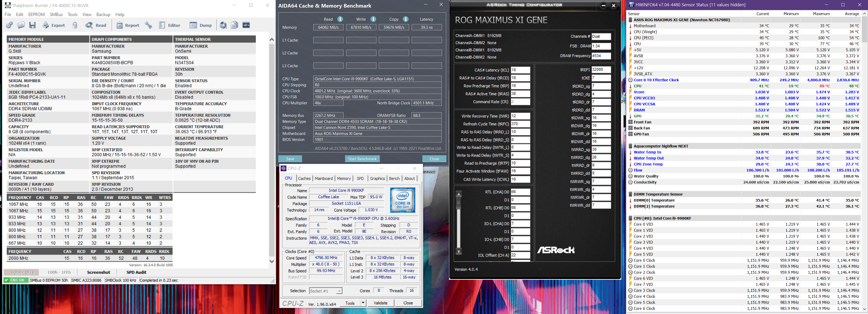This screenshot has width=868, height=314.
Task: Click the Close button in AIDA64
Action: point(434,159)
